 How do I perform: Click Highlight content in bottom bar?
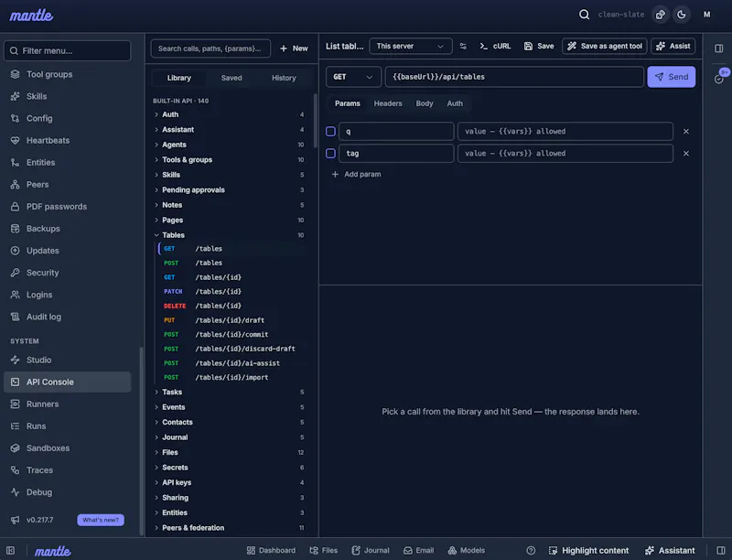pos(588,550)
